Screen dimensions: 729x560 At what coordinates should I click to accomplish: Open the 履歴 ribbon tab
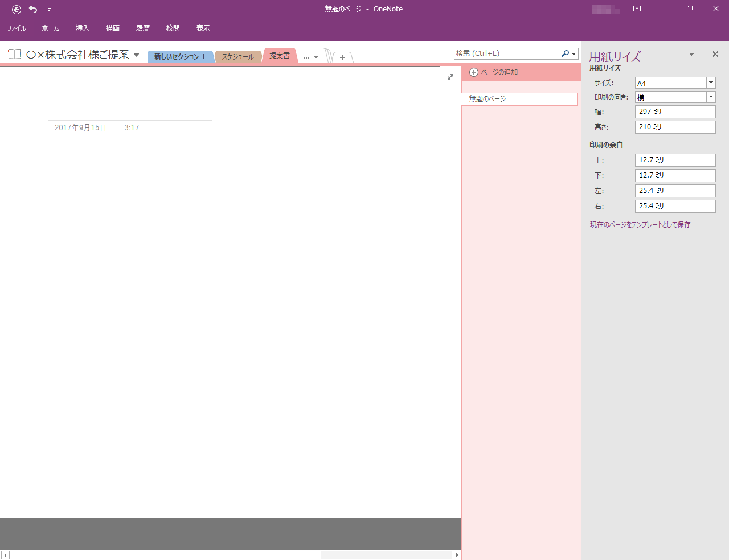(x=143, y=28)
